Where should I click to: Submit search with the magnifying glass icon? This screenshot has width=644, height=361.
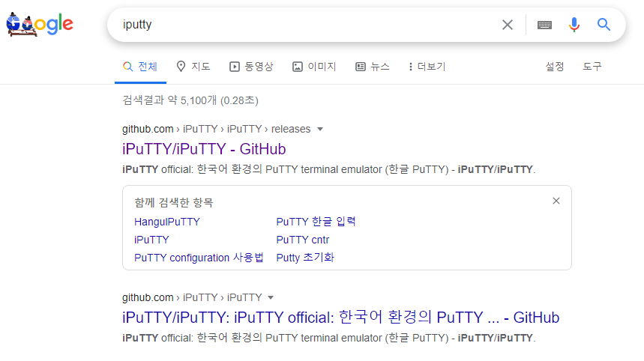tap(604, 25)
